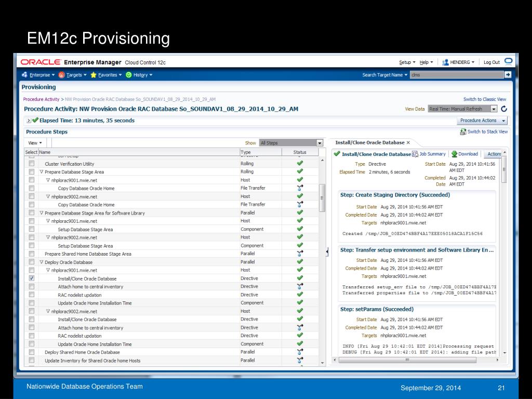Click the Type column header
Image resolution: width=532 pixels, height=399 pixels.
pyautogui.click(x=261, y=152)
